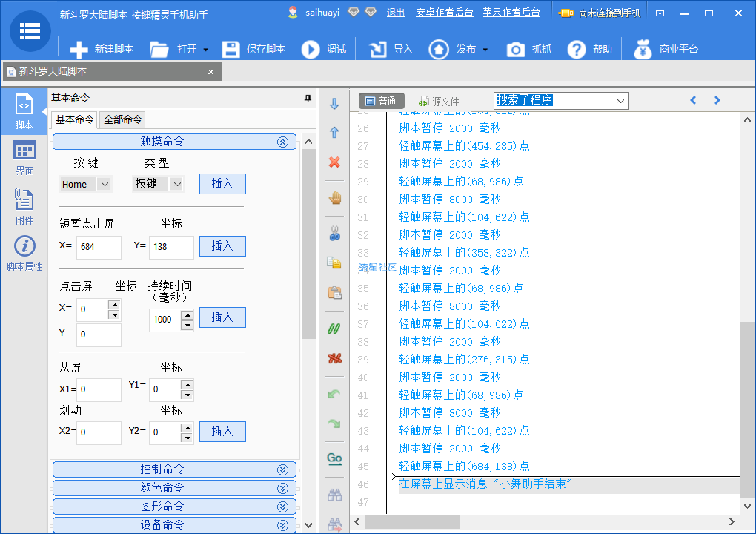Move line up with blue up arrow
Image resolution: width=756 pixels, height=534 pixels.
(334, 132)
